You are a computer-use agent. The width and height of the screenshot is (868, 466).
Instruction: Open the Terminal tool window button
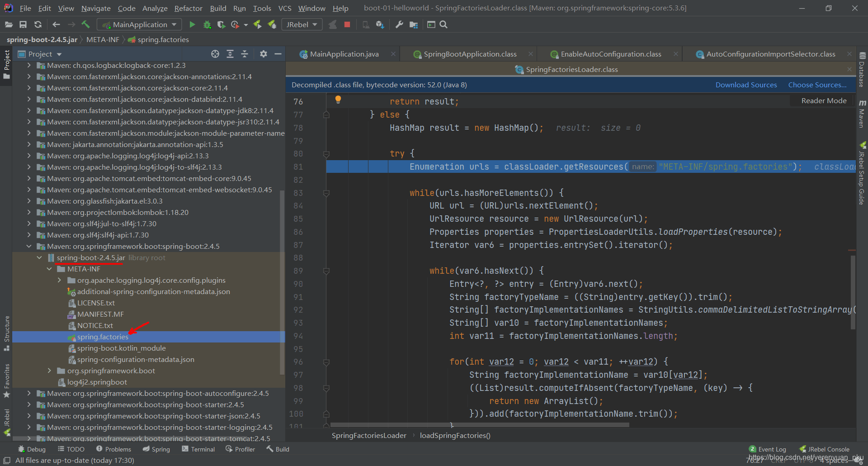tap(198, 449)
